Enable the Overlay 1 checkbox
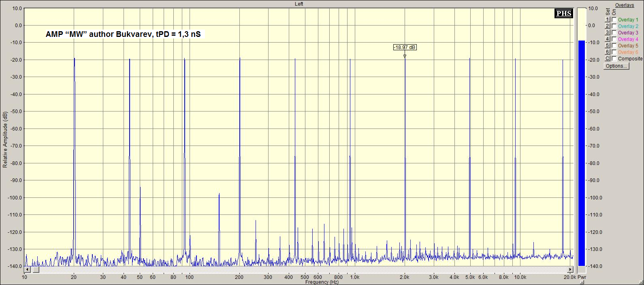644x285 pixels. [x=614, y=20]
